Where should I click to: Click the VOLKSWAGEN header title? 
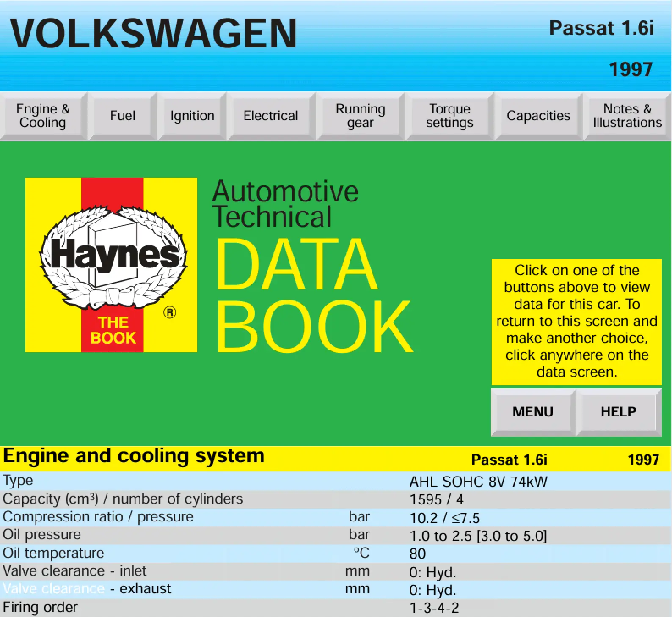pos(153,34)
